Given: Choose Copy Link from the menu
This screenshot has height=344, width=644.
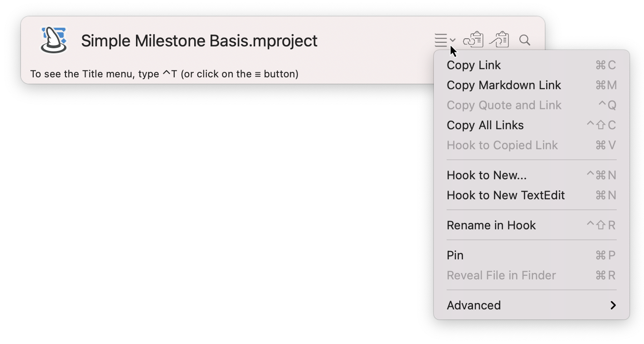Looking at the screenshot, I should pos(473,65).
